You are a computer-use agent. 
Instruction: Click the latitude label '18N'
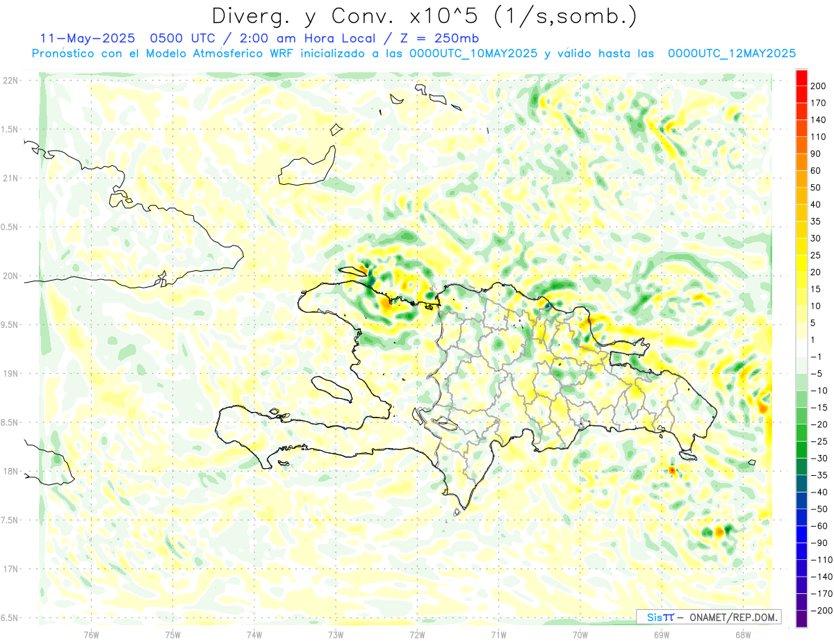point(10,471)
